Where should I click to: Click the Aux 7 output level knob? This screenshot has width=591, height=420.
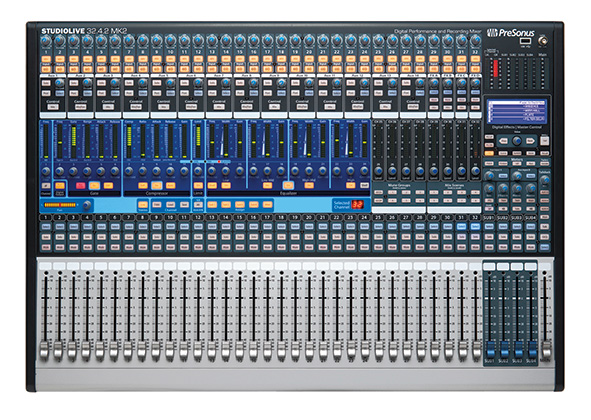(x=226, y=83)
